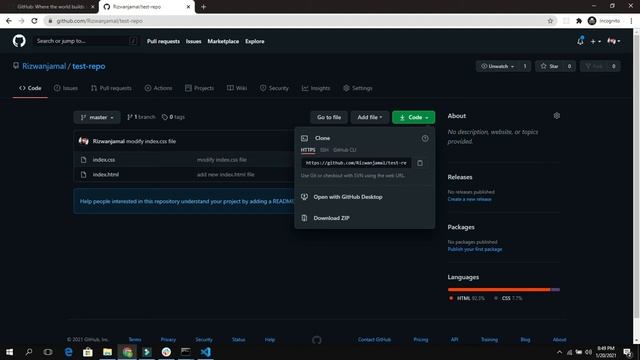
Task: Click the orange HTML language bar segment
Action: click(499, 289)
